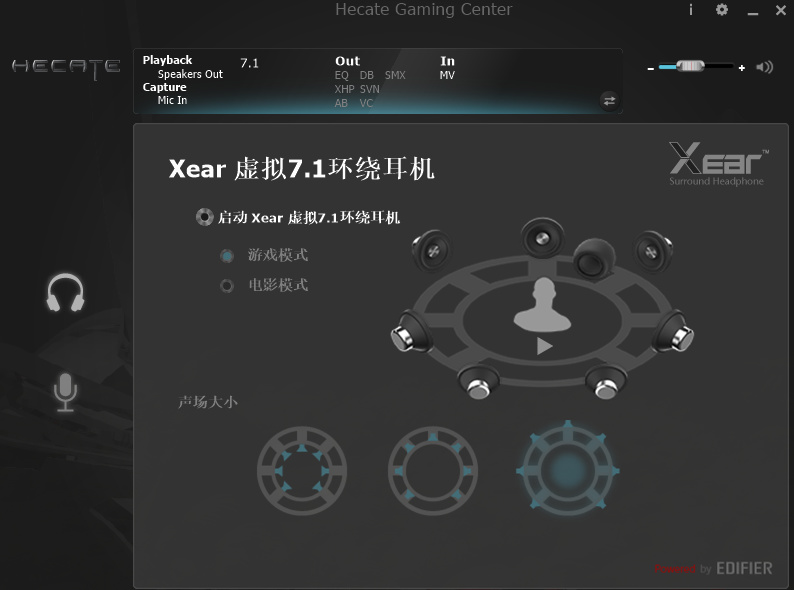Open settings gear in title bar

pos(722,10)
